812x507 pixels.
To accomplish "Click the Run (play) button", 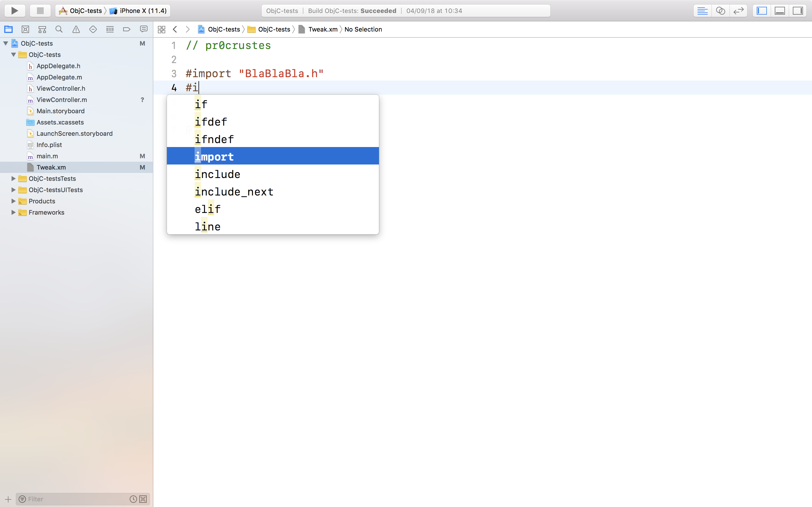I will click(x=14, y=11).
